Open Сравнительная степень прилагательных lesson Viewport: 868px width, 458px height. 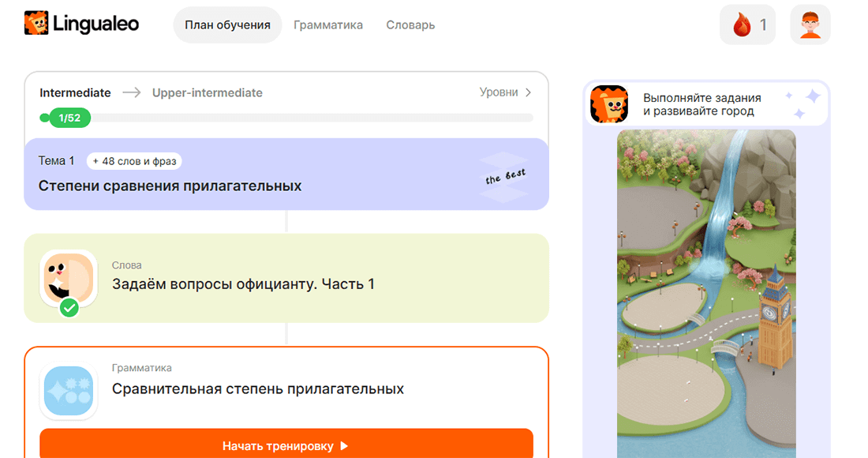tap(258, 389)
